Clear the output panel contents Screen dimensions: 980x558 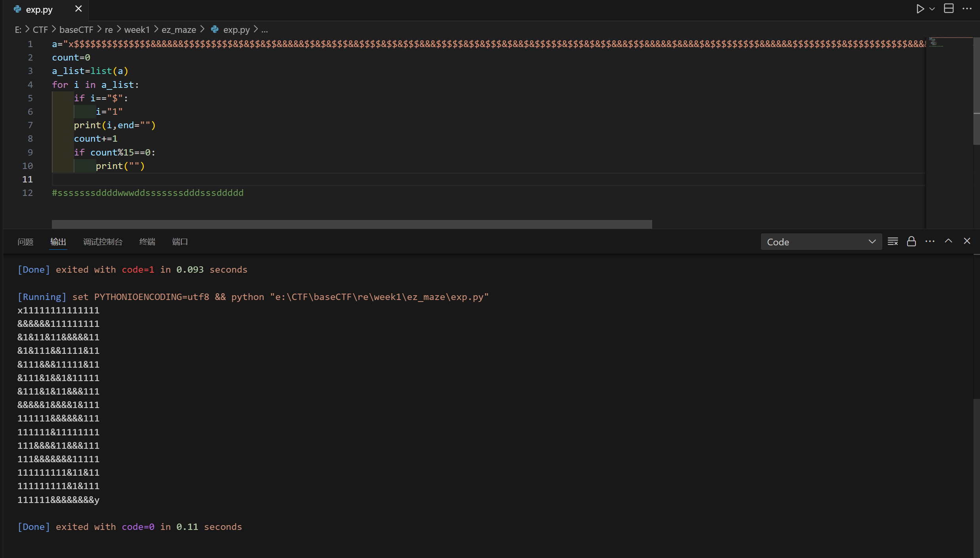click(x=893, y=241)
